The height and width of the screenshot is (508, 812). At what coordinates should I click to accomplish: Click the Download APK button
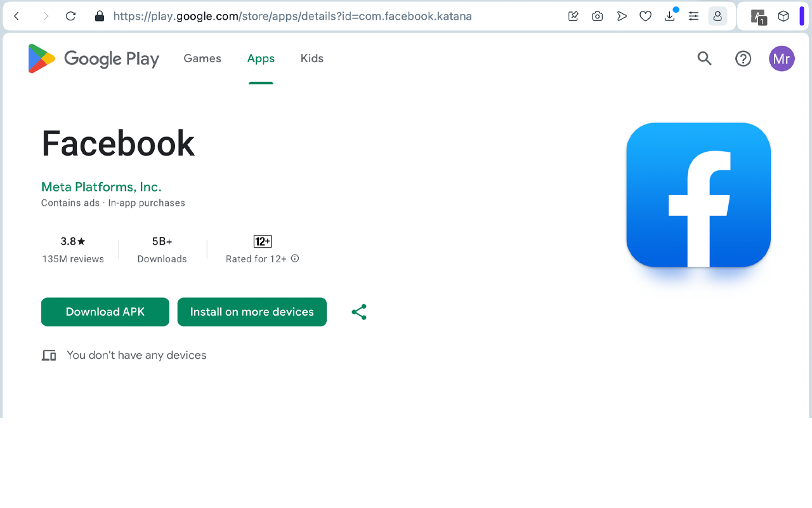(105, 312)
